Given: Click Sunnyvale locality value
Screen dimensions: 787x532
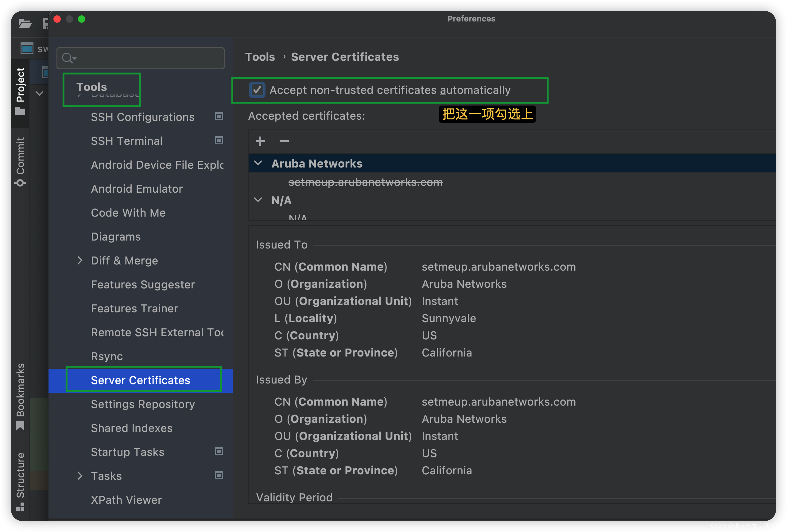Looking at the screenshot, I should pyautogui.click(x=449, y=318).
